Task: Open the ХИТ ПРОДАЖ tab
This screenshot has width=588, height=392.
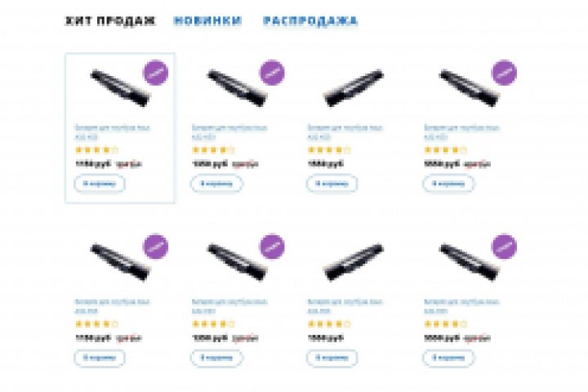Action: click(110, 21)
